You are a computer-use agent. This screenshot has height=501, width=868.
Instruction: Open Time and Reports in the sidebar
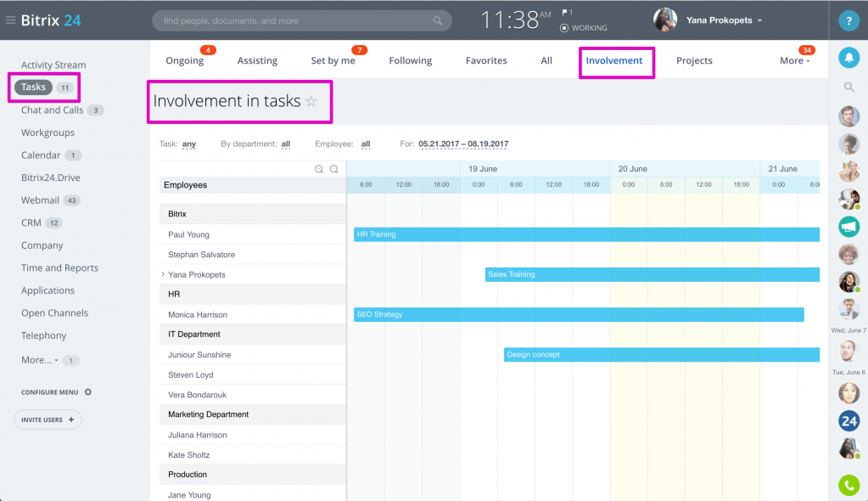[x=59, y=267]
